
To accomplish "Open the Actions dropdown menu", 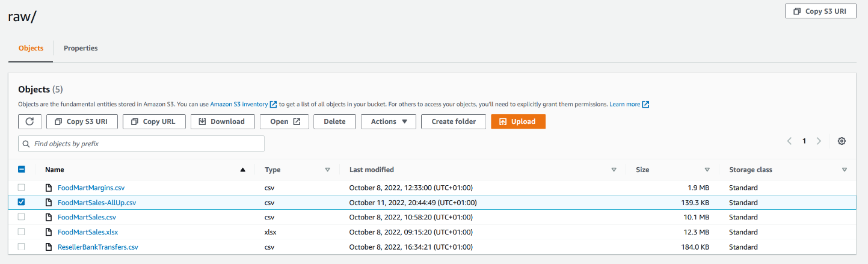I will (x=389, y=121).
